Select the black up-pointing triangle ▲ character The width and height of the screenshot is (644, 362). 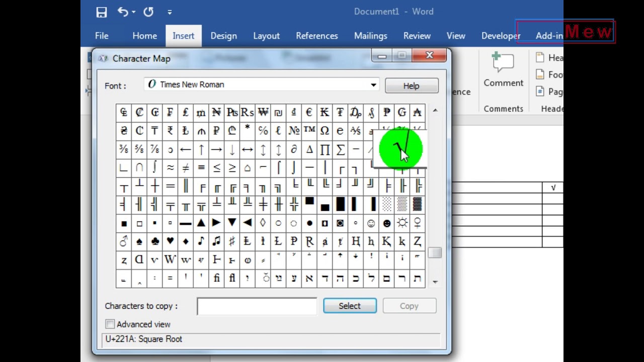click(x=201, y=223)
